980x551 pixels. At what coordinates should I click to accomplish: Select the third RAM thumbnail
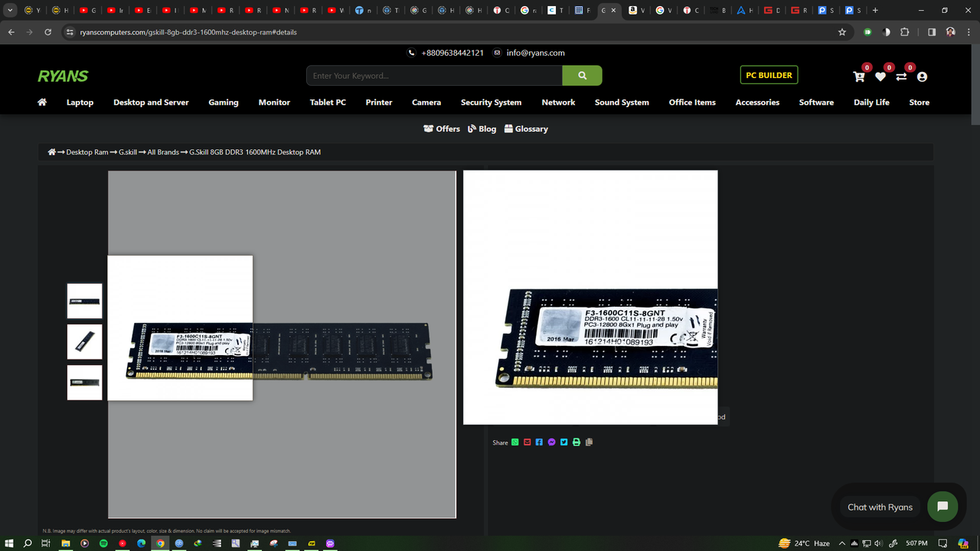[x=84, y=382]
